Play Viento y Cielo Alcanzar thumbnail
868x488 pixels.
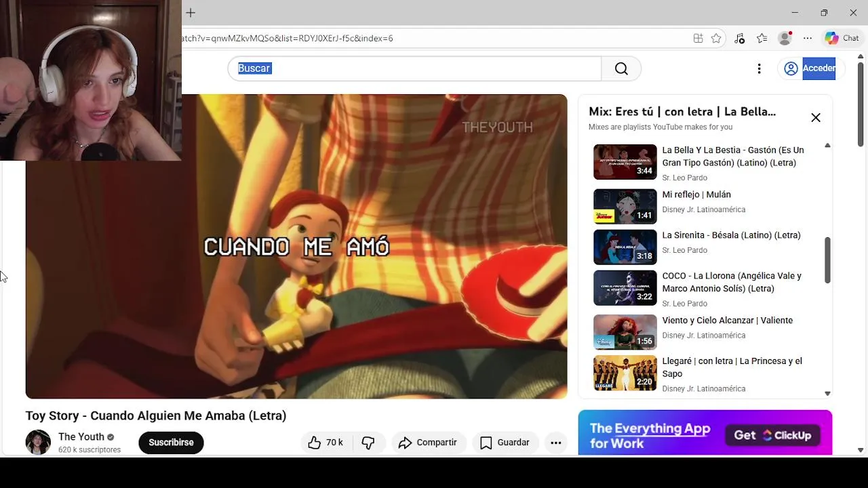pyautogui.click(x=625, y=332)
